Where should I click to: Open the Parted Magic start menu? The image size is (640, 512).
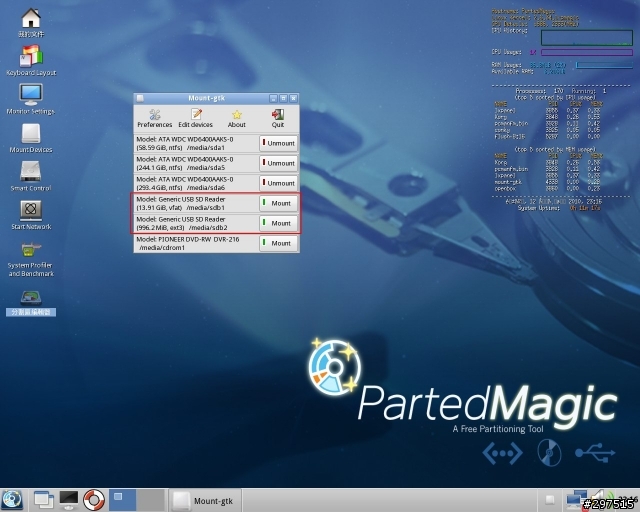point(12,500)
